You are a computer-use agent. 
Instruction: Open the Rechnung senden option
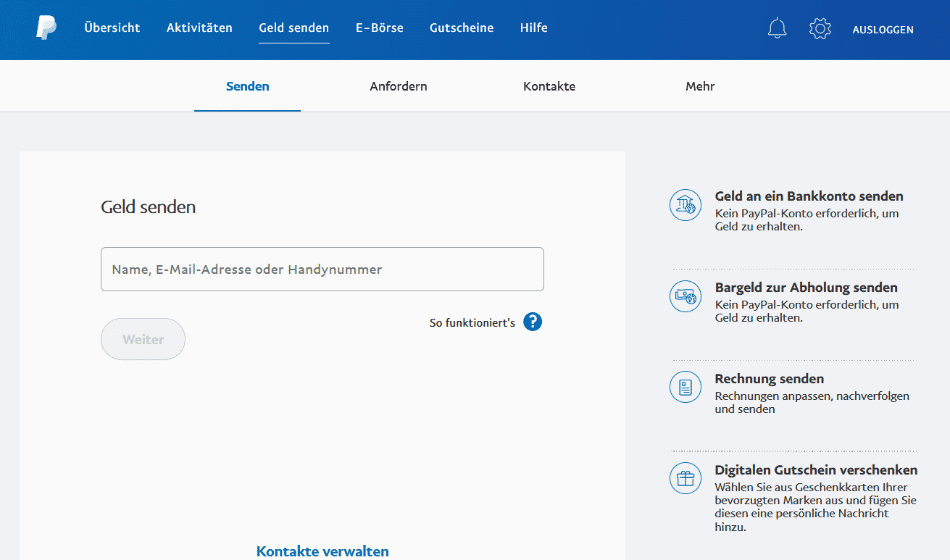pyautogui.click(x=769, y=378)
